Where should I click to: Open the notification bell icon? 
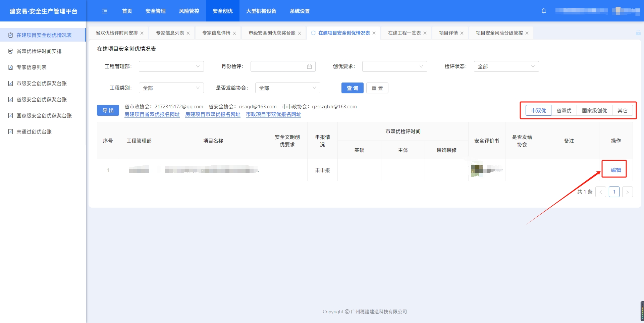pos(544,11)
